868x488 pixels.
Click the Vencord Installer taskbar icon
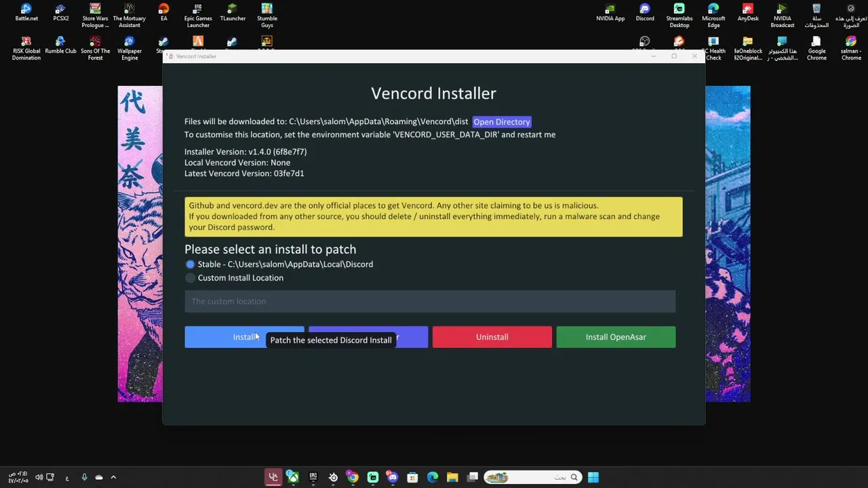point(273,477)
